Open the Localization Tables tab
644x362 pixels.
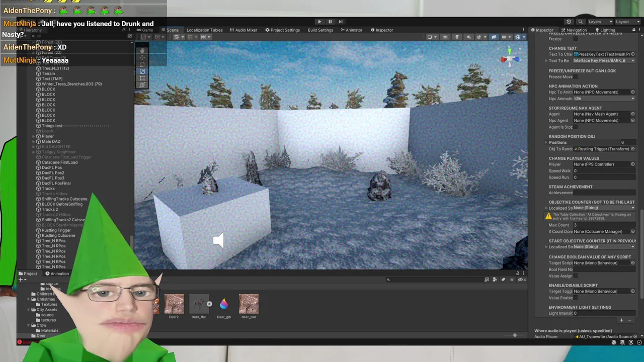(x=204, y=30)
